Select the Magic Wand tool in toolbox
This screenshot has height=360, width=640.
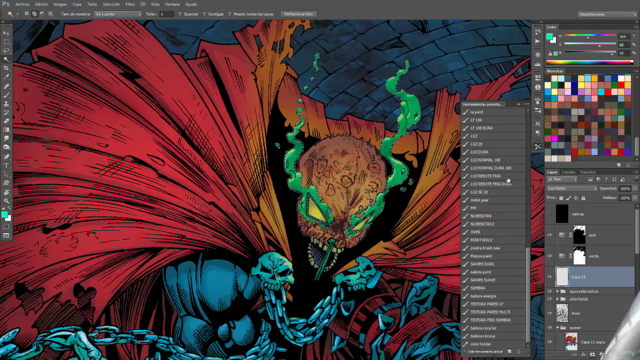[6, 60]
